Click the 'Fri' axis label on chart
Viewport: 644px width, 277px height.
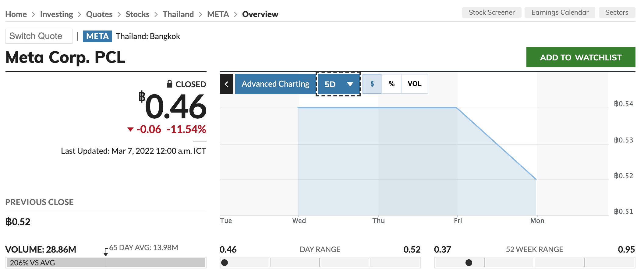458,221
